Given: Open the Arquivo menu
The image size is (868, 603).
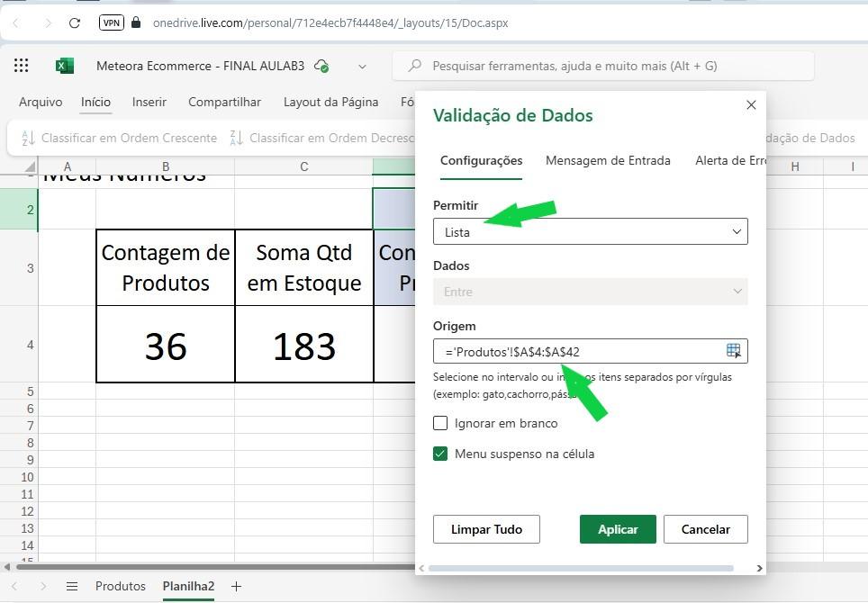Looking at the screenshot, I should tap(41, 102).
